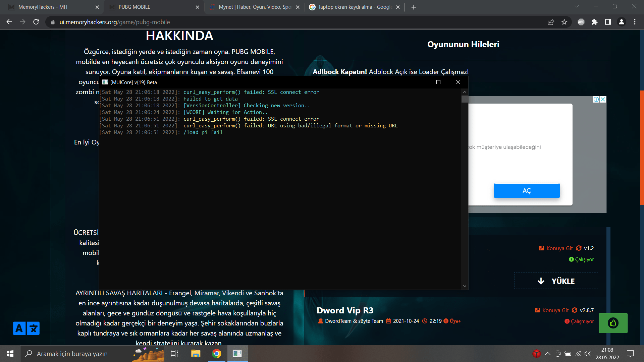Open Chrome three-dot menu

[635, 22]
